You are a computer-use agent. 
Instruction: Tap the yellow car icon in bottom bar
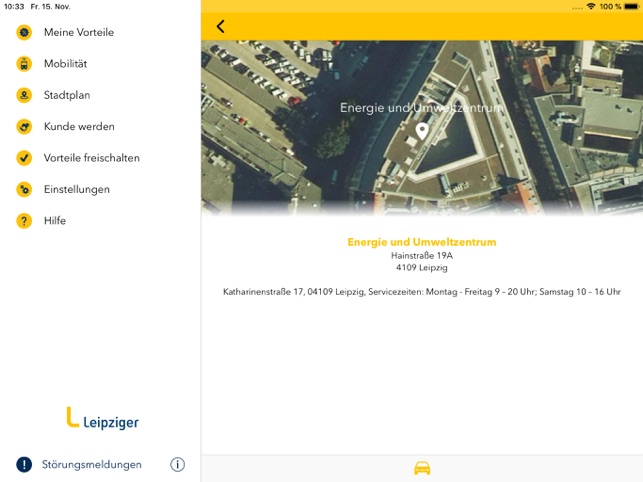click(422, 468)
